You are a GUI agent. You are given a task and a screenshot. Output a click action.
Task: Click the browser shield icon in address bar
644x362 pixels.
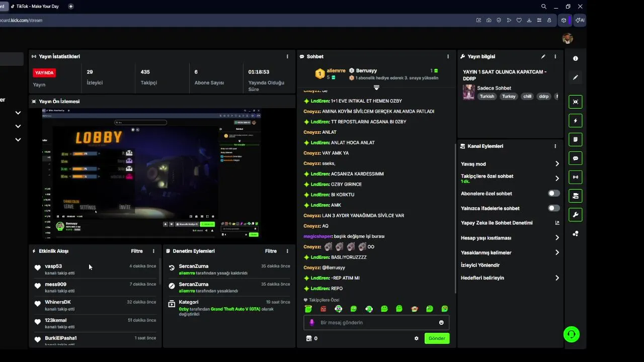pyautogui.click(x=499, y=20)
